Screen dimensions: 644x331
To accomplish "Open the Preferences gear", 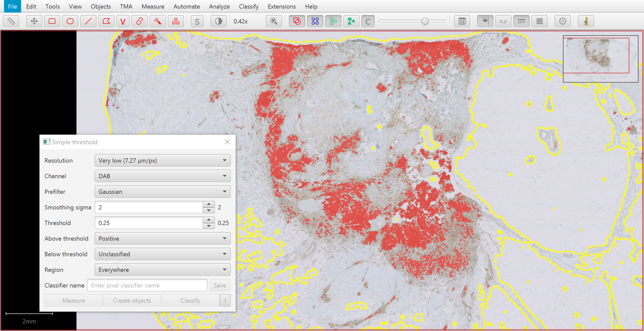I will tap(562, 21).
